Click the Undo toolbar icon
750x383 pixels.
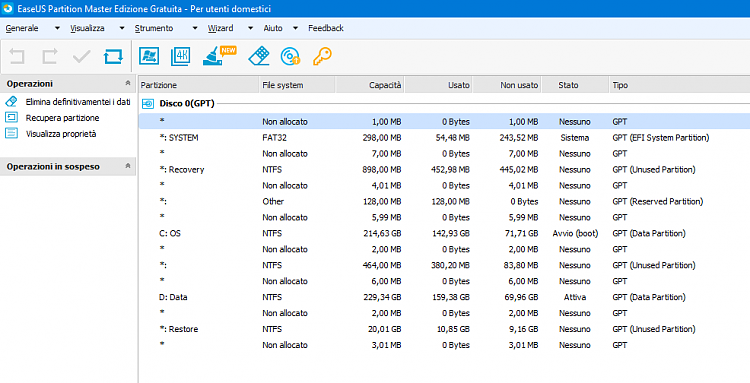(x=17, y=56)
